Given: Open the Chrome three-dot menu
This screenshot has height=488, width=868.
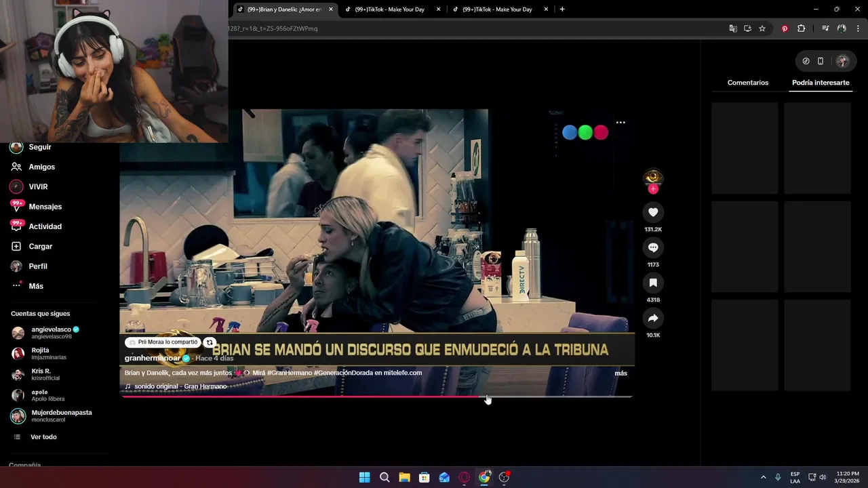Looking at the screenshot, I should click(x=858, y=28).
